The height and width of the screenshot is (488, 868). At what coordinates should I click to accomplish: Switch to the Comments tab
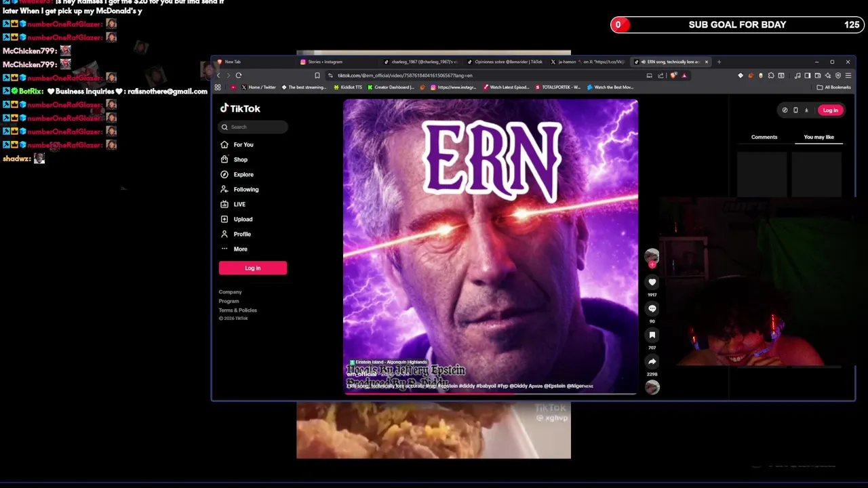pyautogui.click(x=764, y=137)
